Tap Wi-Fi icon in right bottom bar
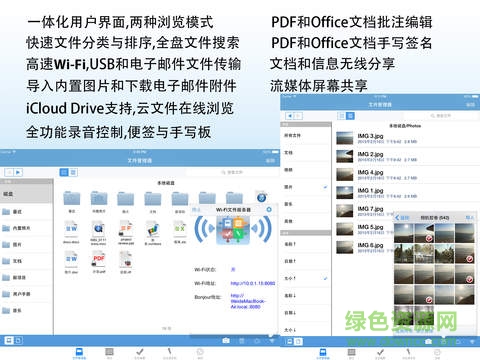Image resolution: width=480 pixels, height=360 pixels. [472, 341]
